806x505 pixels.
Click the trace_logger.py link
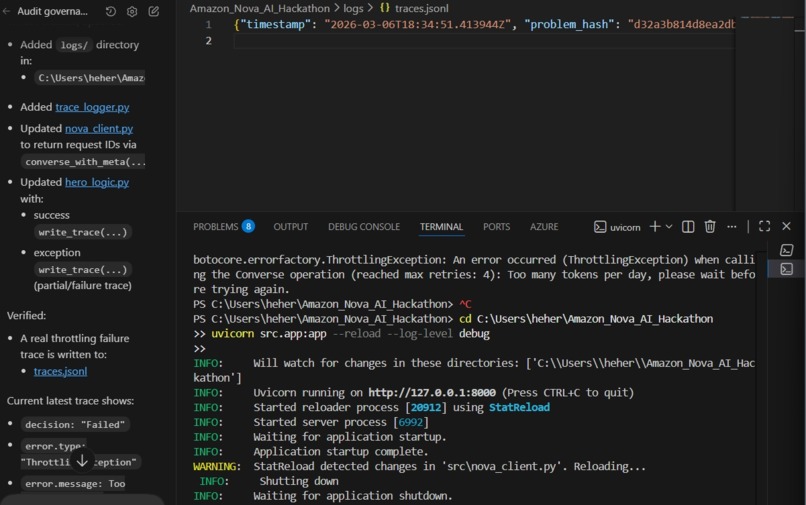pos(92,107)
